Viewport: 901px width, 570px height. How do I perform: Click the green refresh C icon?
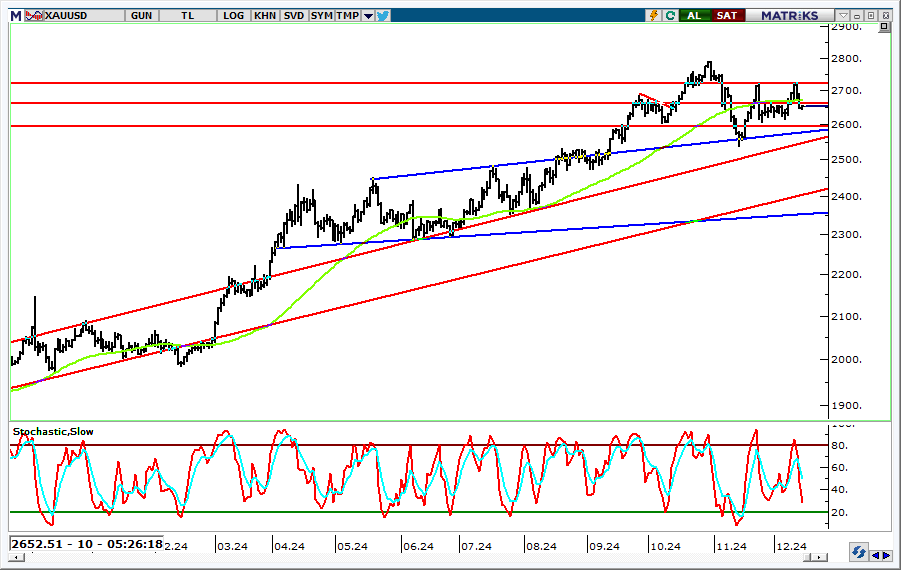click(x=669, y=15)
